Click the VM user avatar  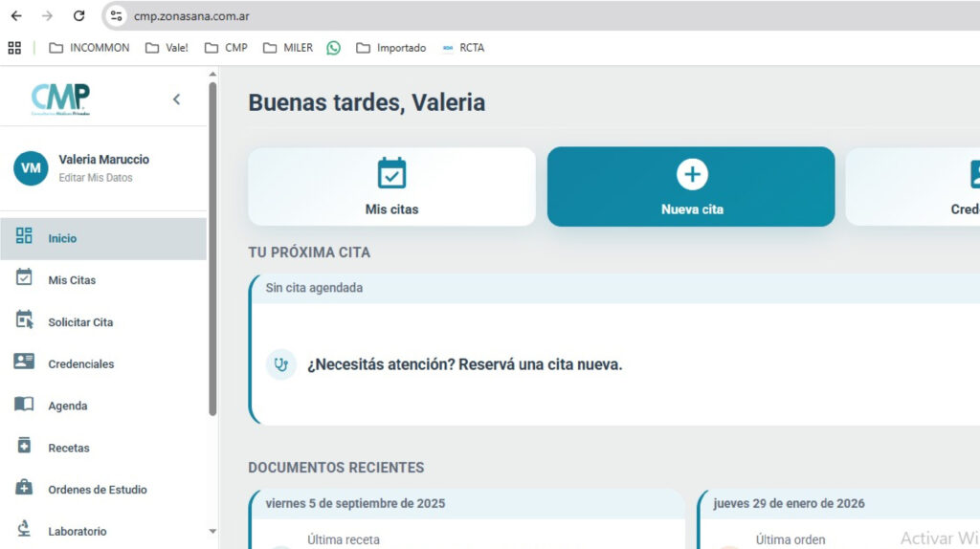pos(31,168)
